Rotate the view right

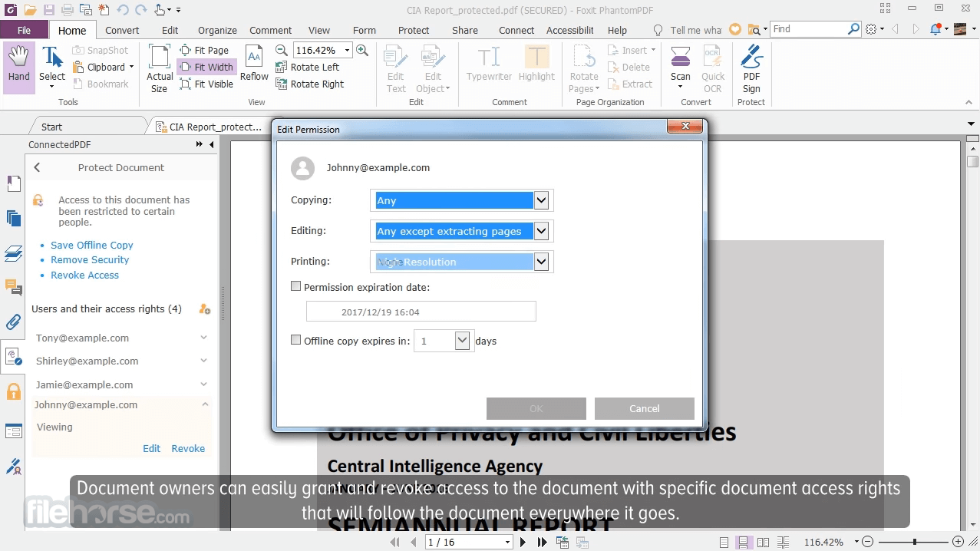pos(309,84)
